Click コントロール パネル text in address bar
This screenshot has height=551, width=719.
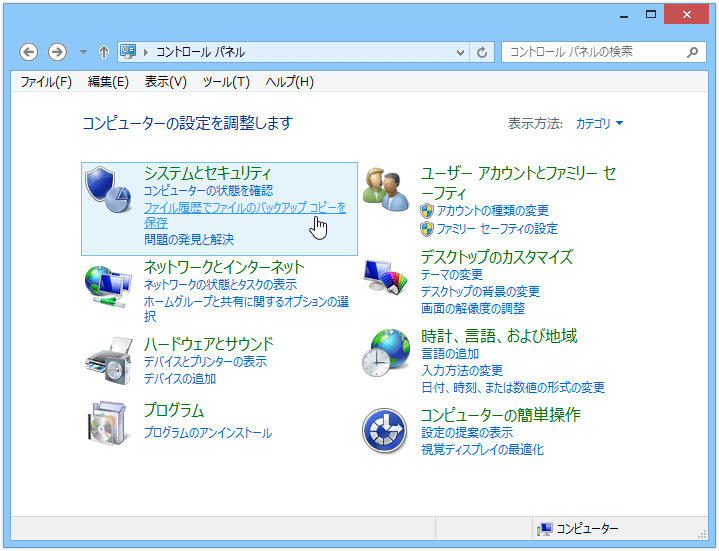pyautogui.click(x=200, y=52)
